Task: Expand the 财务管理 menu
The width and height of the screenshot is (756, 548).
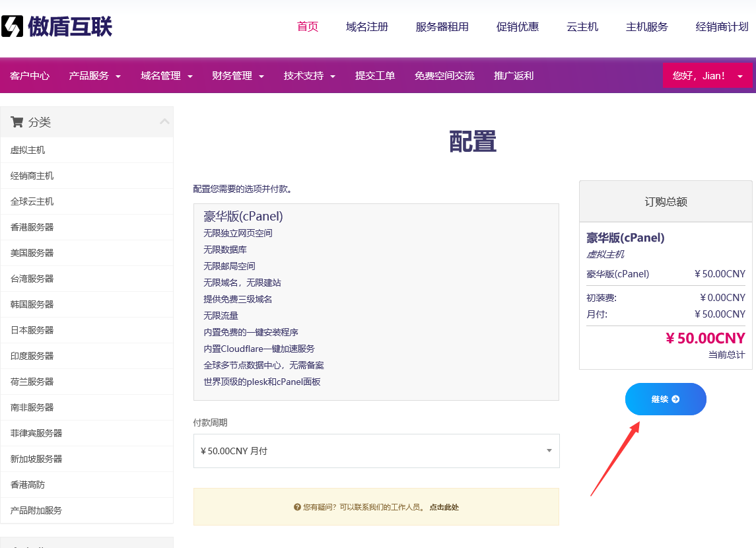Action: [x=238, y=76]
